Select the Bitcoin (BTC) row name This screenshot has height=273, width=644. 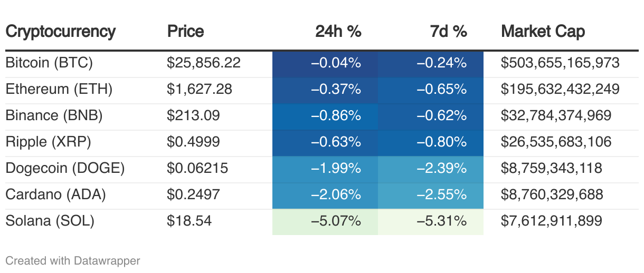click(49, 63)
